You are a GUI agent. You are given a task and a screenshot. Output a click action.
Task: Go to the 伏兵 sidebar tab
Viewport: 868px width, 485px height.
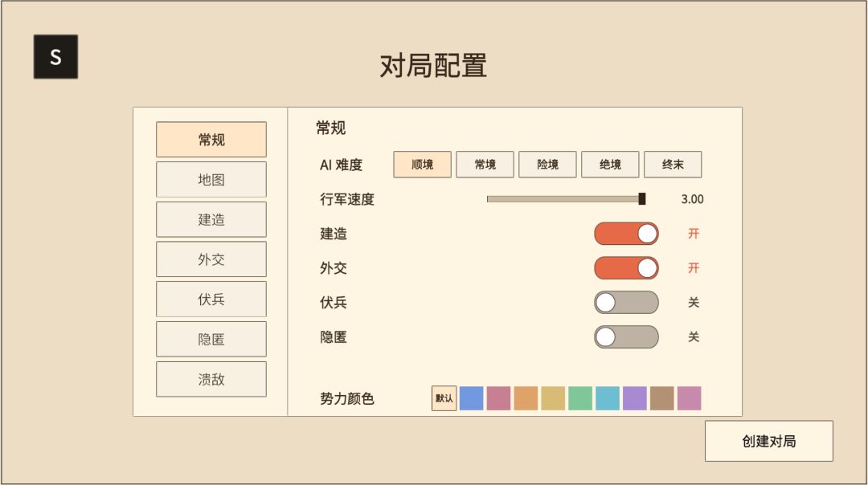coord(211,300)
